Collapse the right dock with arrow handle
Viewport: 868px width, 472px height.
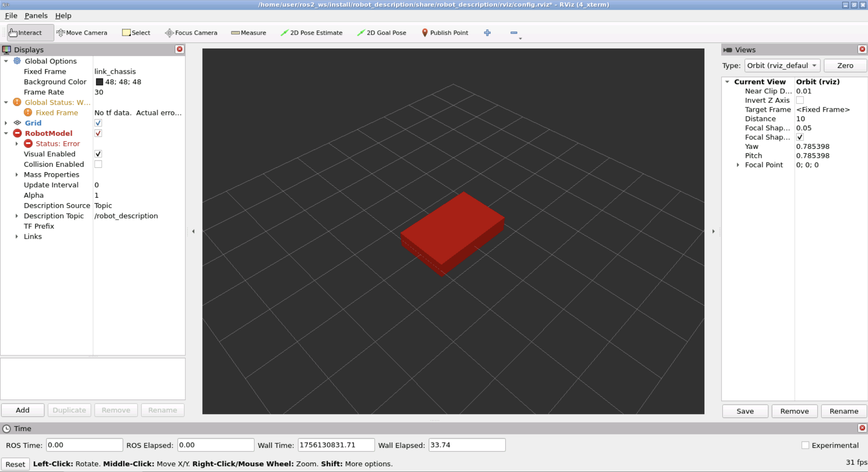tap(714, 231)
